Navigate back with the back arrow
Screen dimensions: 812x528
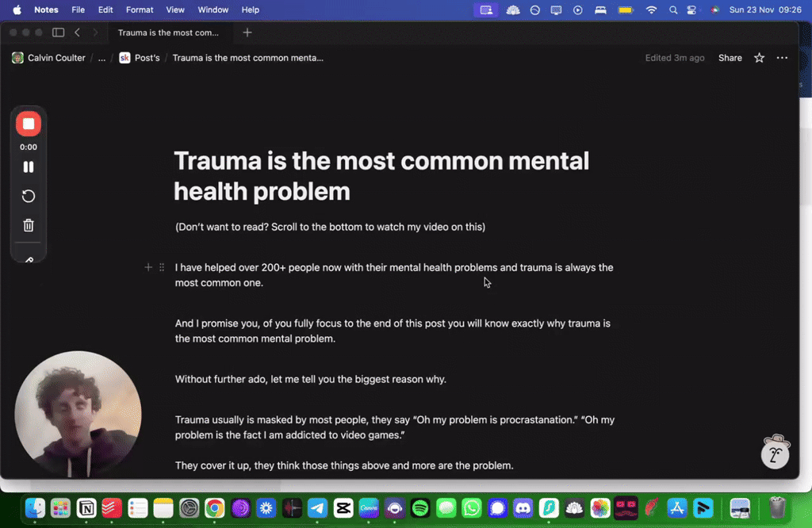click(x=77, y=33)
